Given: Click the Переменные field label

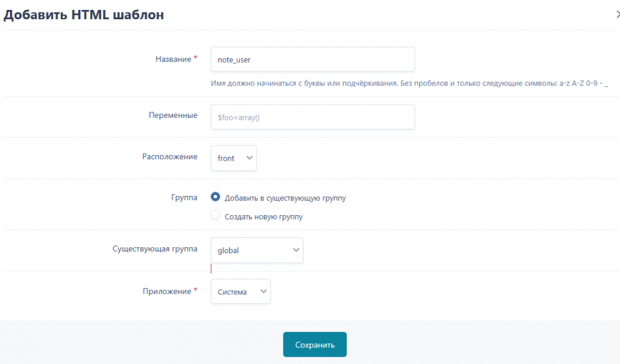Looking at the screenshot, I should (x=173, y=115).
